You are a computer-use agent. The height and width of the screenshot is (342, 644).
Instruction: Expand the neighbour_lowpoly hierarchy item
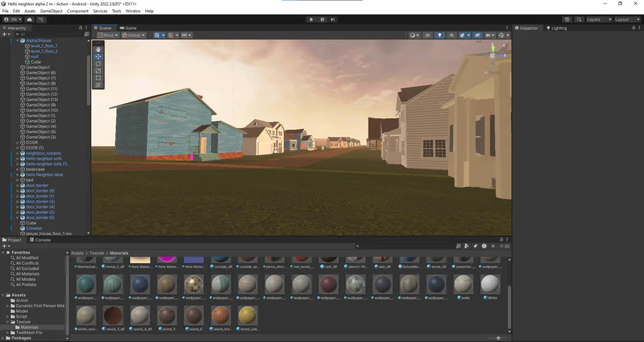point(18,153)
